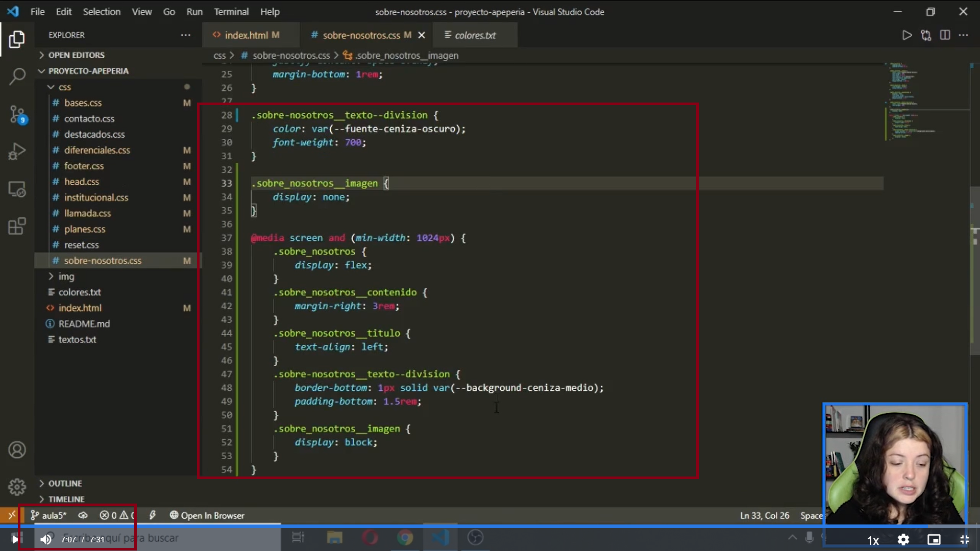Screen dimensions: 980x551
Task: Open footer.css in the explorer
Action: point(84,166)
